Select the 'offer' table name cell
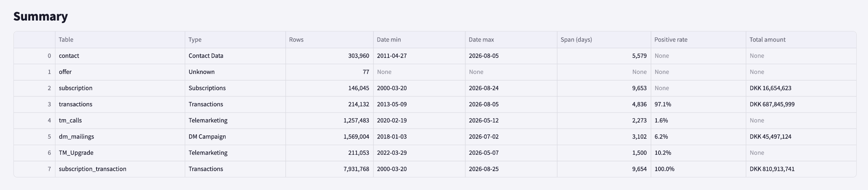868x190 pixels. [x=120, y=72]
